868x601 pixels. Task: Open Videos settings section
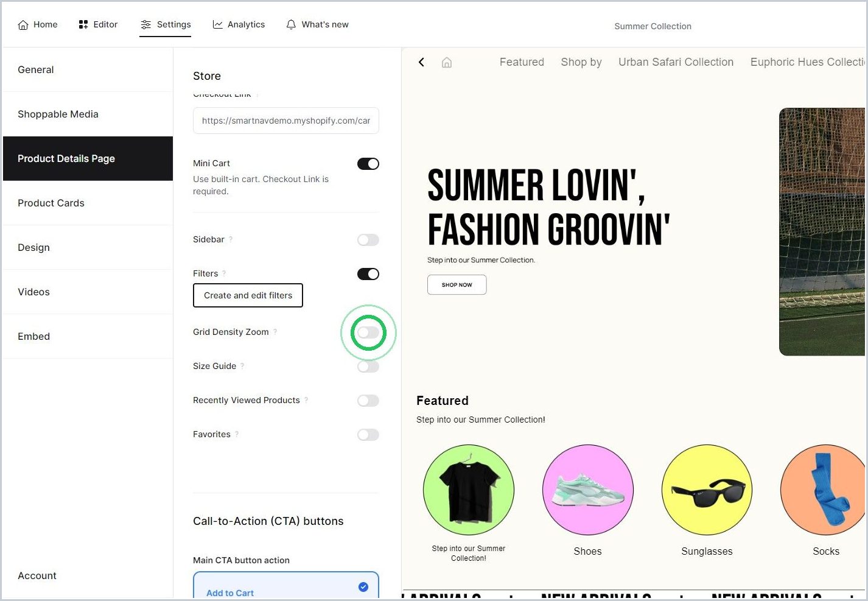(x=88, y=292)
